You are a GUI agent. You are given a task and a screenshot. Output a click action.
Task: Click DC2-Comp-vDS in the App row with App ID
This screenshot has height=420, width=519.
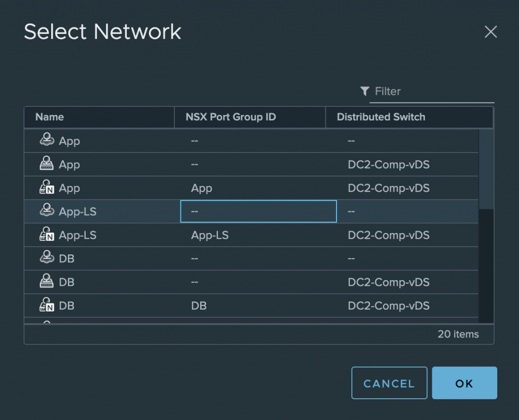(389, 188)
